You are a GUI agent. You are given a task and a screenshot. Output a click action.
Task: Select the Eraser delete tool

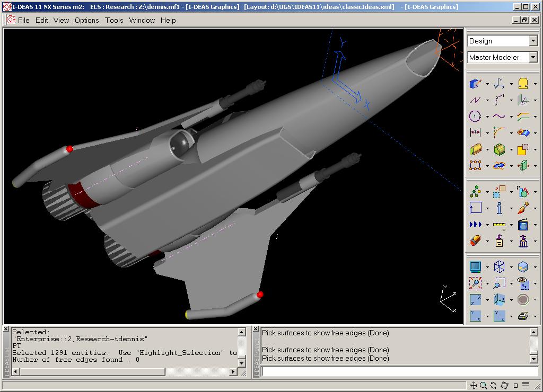(x=475, y=241)
